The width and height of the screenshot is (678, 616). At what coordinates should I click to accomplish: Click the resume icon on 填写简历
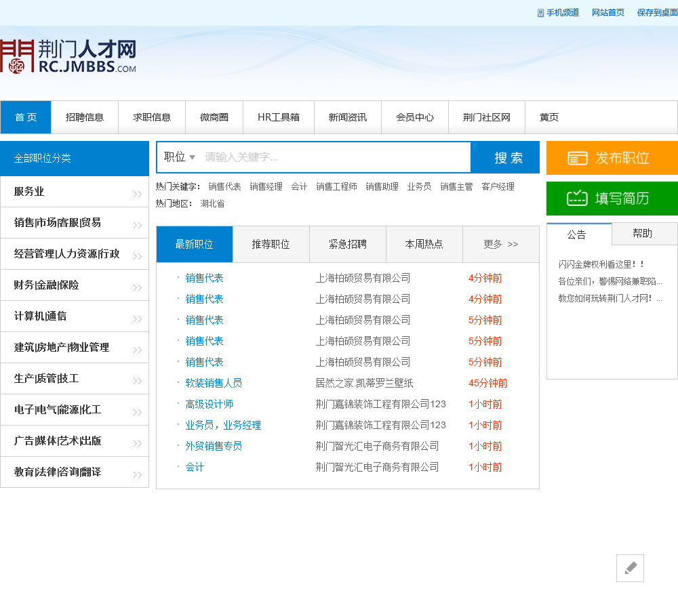578,199
